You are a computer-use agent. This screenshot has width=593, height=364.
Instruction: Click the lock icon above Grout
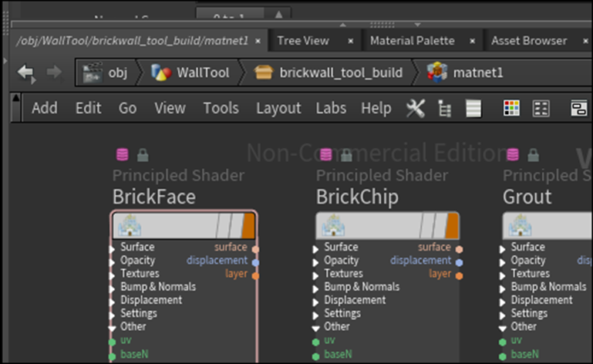[534, 155]
